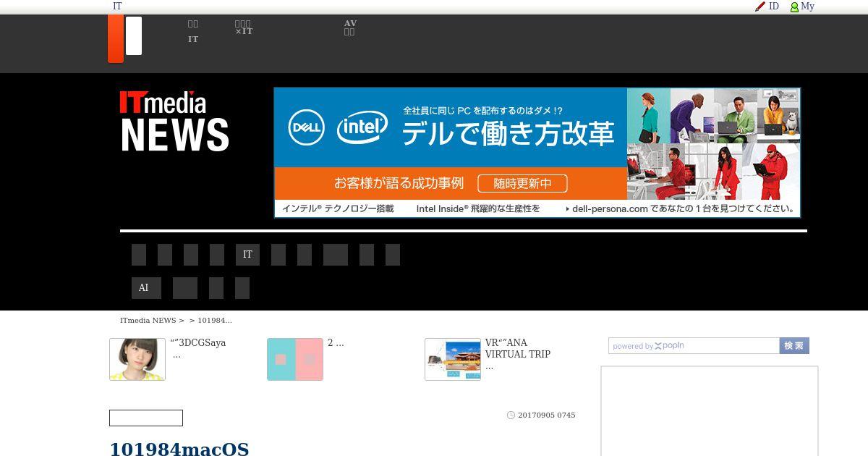Click the Dell logo in the banner
This screenshot has height=456, width=868.
coord(306,127)
